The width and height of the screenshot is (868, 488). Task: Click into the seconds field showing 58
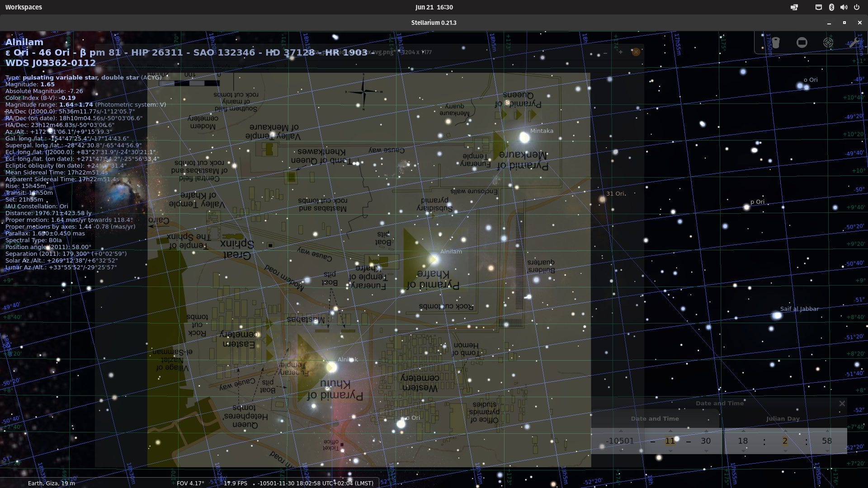(827, 441)
